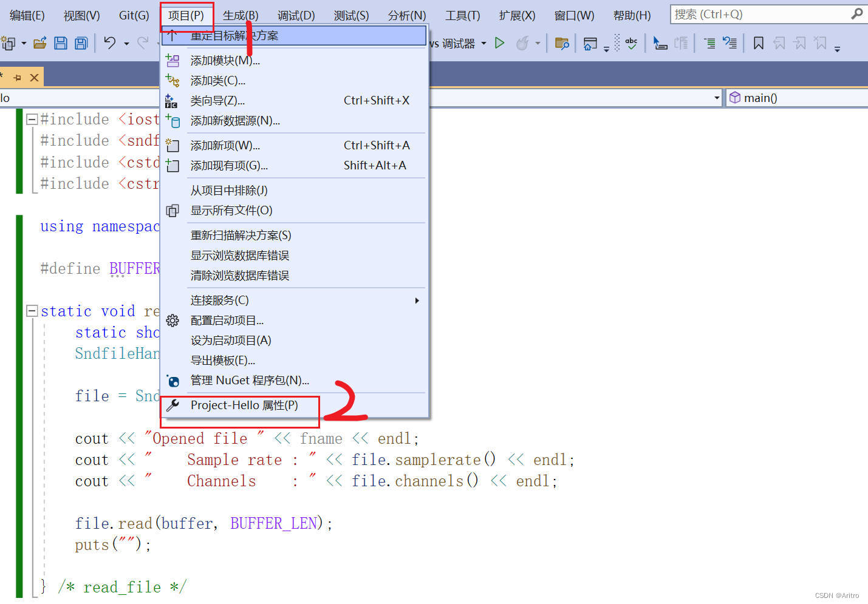Click the hot reload flame icon
This screenshot has height=604, width=868.
click(x=522, y=43)
